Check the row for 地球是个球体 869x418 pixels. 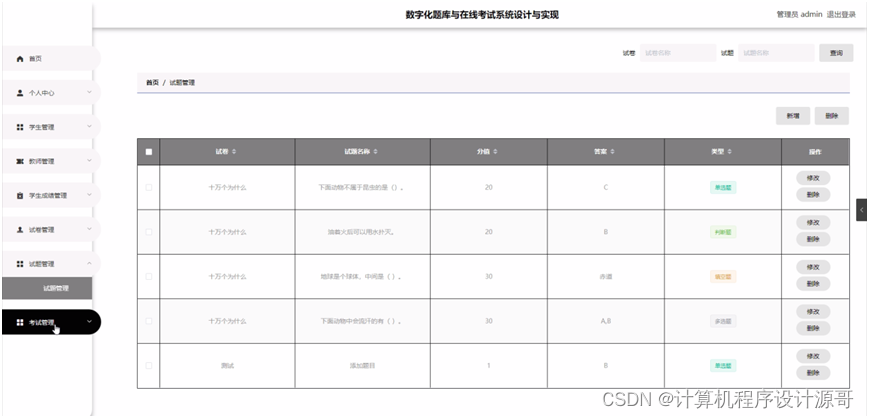(x=149, y=276)
